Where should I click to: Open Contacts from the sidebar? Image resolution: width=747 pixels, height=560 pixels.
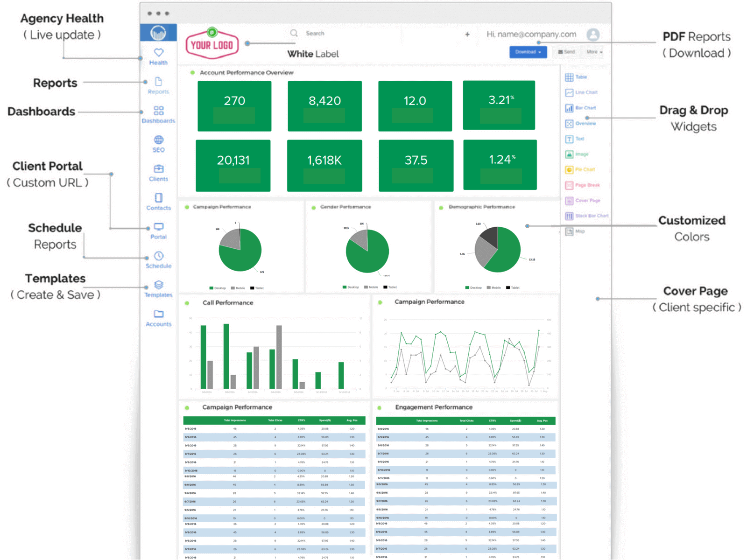(158, 202)
